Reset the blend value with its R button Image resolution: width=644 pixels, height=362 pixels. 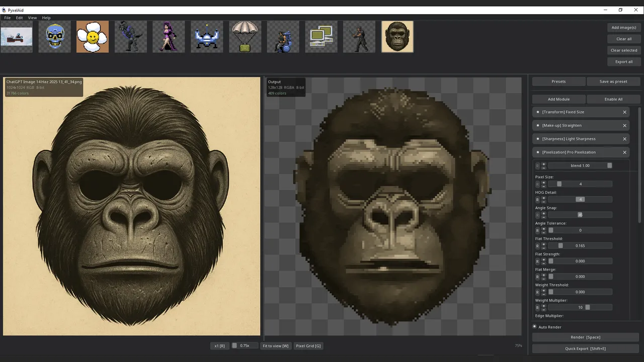pyautogui.click(x=537, y=165)
